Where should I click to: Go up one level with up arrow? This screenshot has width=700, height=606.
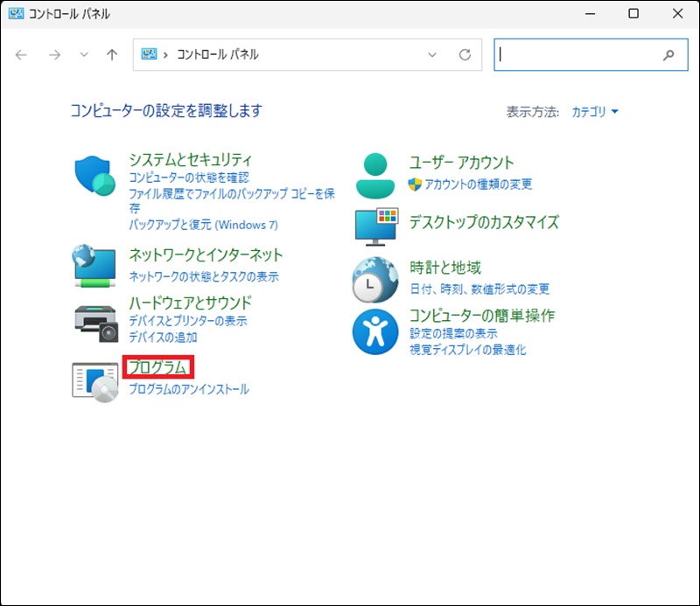point(112,54)
